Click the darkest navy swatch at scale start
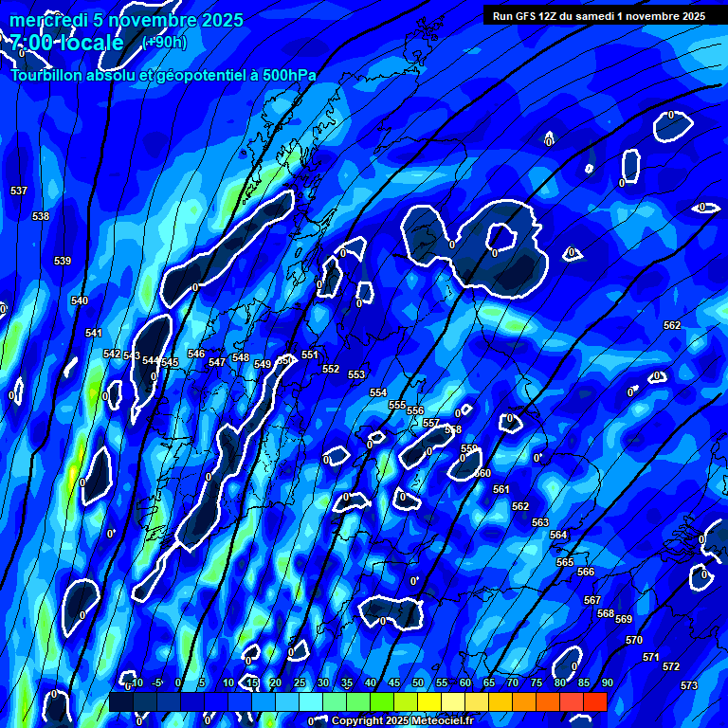The height and width of the screenshot is (728, 728). (x=120, y=701)
